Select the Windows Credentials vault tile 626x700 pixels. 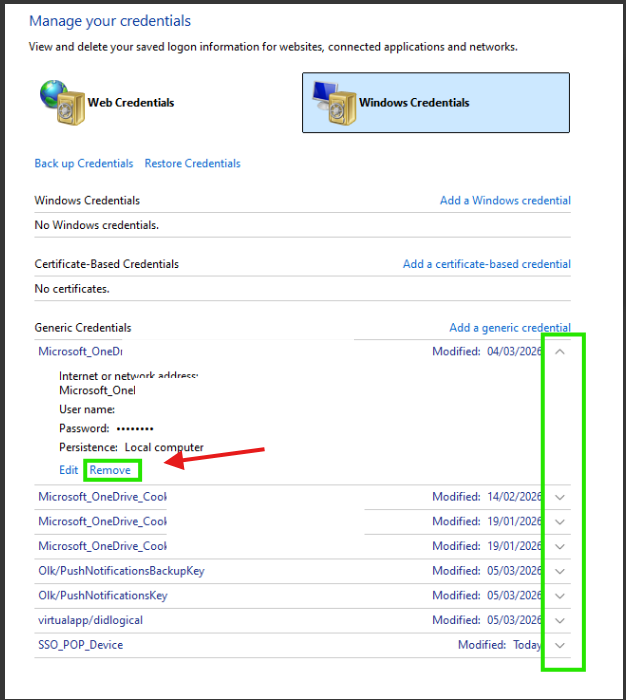[436, 103]
